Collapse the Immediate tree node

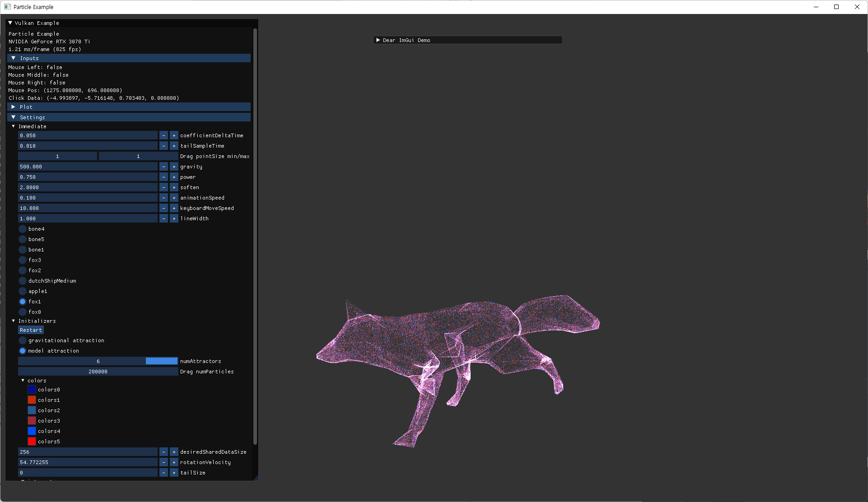pos(14,126)
